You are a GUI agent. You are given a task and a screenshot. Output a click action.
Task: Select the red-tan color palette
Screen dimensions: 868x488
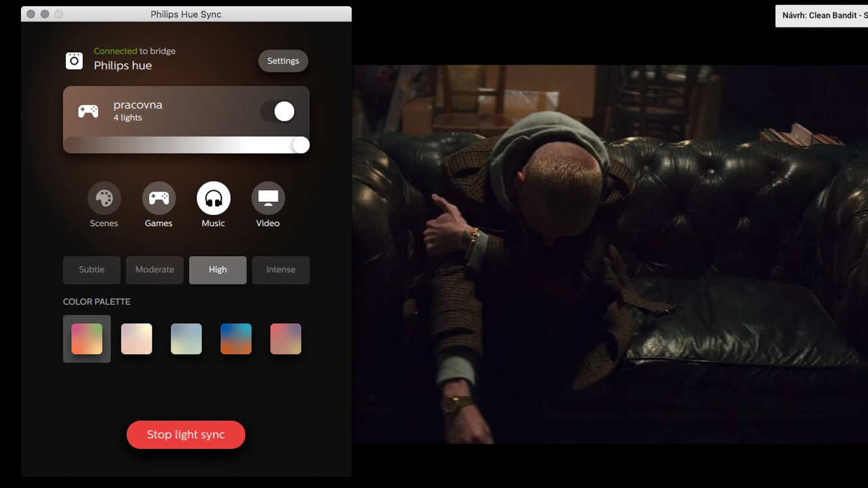[x=286, y=338]
